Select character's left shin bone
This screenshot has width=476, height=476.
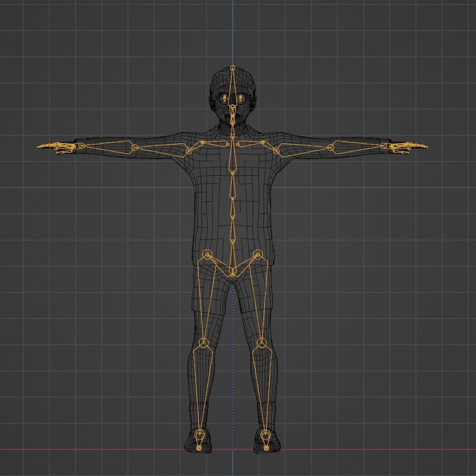pyautogui.click(x=264, y=388)
